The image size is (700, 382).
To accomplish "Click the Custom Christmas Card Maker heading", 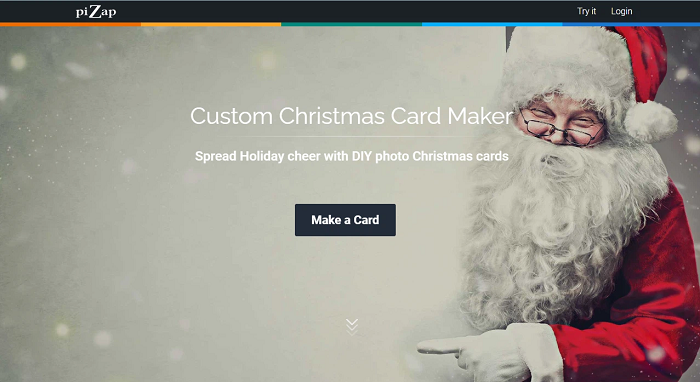I will [x=351, y=116].
